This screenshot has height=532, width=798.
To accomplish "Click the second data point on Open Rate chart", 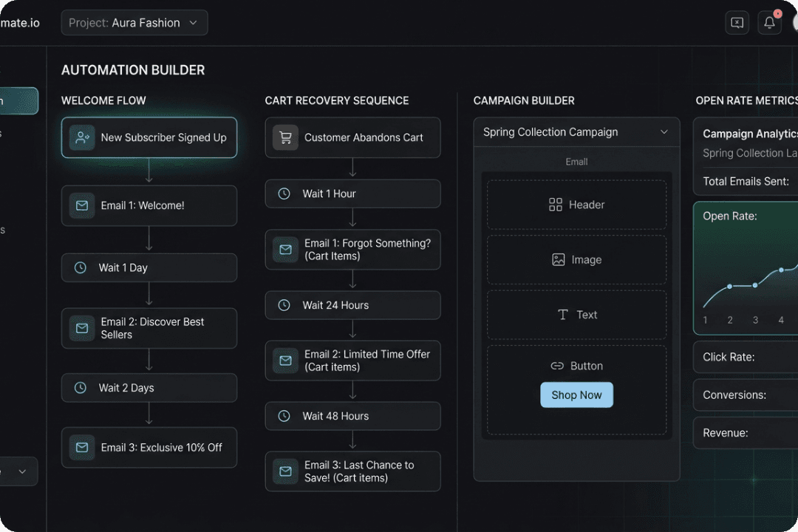I will [755, 285].
